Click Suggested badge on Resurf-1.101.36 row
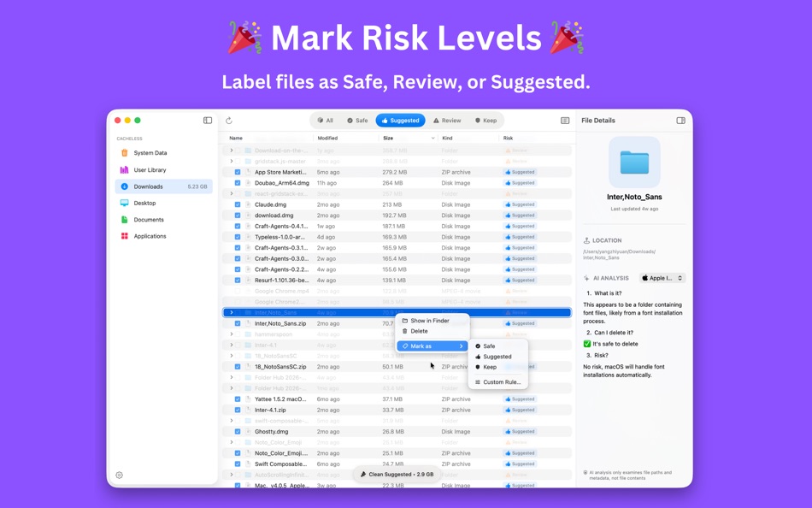Screen dimensions: 812x508 pos(520,281)
